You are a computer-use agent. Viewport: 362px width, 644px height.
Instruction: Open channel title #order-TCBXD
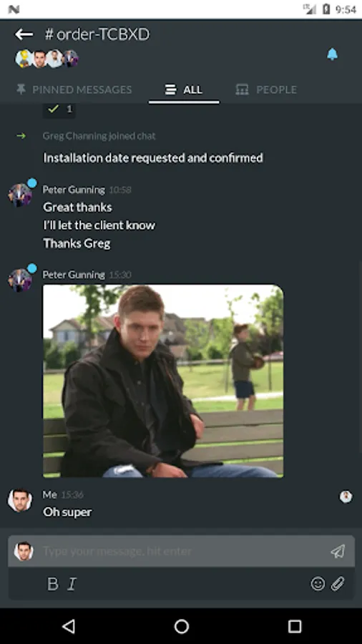pyautogui.click(x=97, y=34)
